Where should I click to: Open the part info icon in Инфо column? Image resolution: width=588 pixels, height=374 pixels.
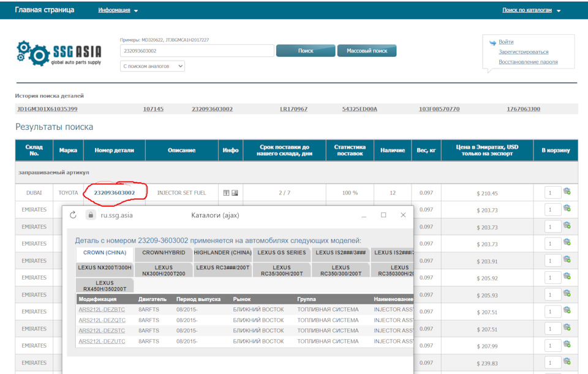(226, 193)
